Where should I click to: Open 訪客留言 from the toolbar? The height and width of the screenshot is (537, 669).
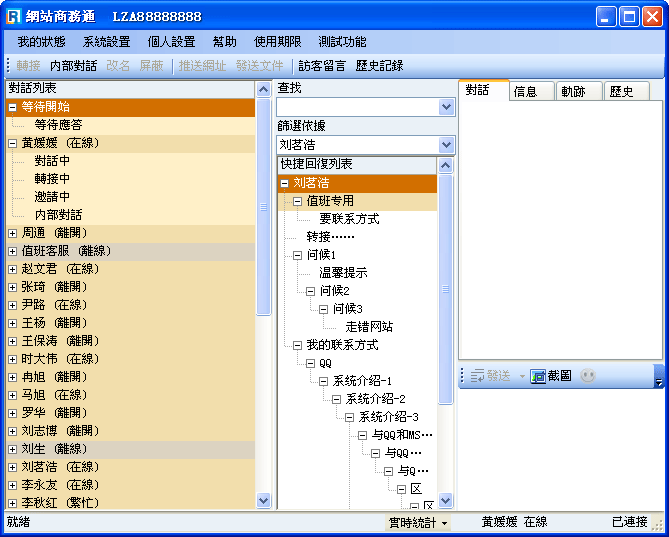click(x=322, y=66)
